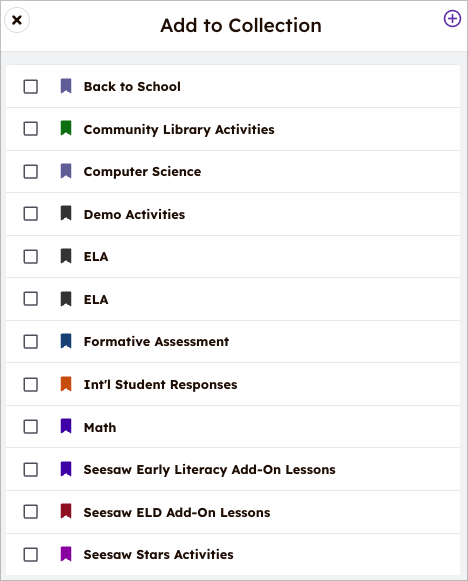Click the navy Formative Assessment bookmark icon
Image resolution: width=468 pixels, height=581 pixels.
pos(66,341)
